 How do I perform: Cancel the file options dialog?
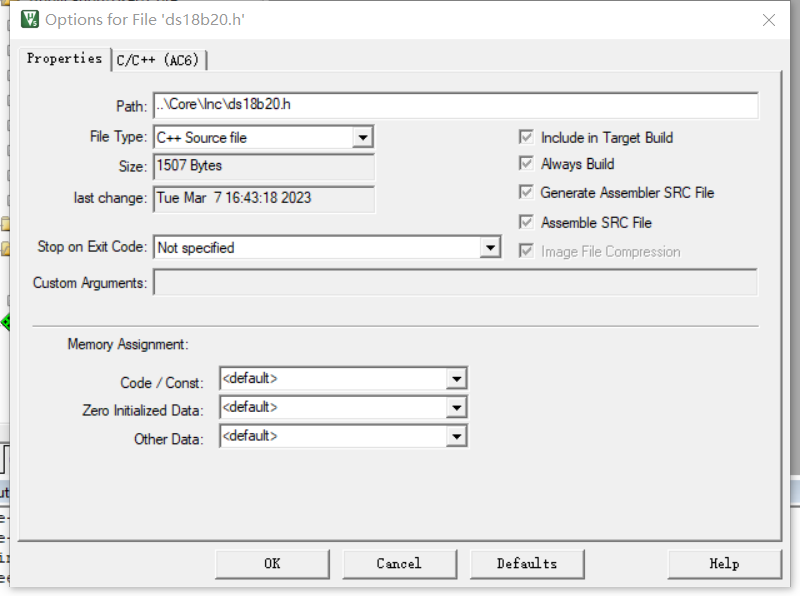click(399, 563)
